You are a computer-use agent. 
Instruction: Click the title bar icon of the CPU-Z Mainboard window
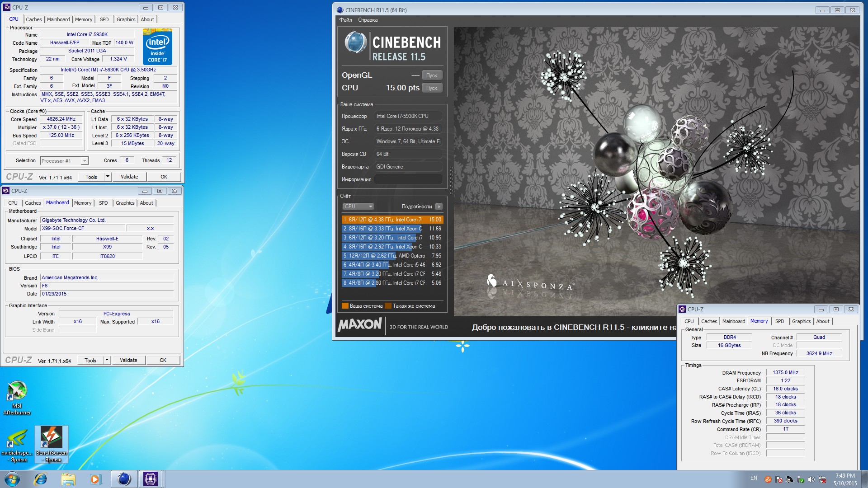point(6,191)
